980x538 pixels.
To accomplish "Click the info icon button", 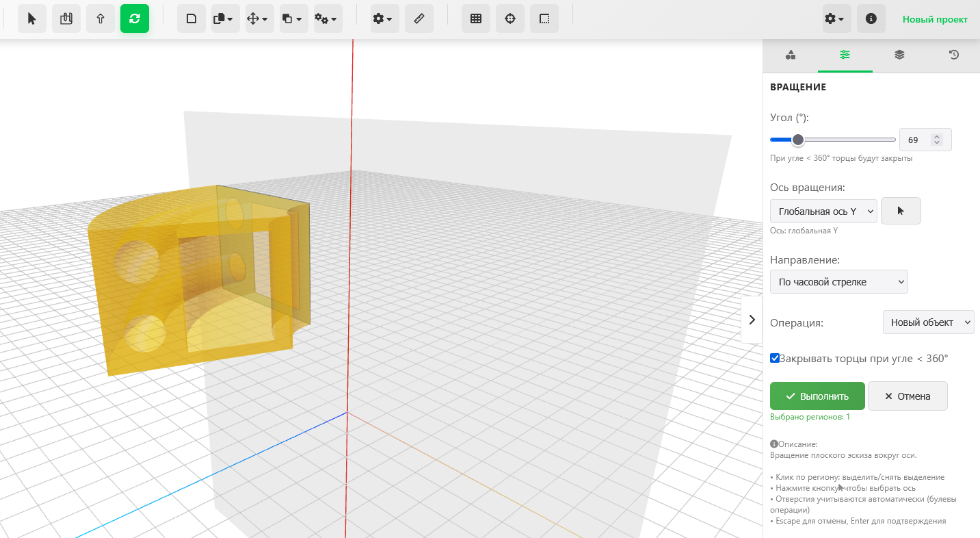I will coord(871,19).
